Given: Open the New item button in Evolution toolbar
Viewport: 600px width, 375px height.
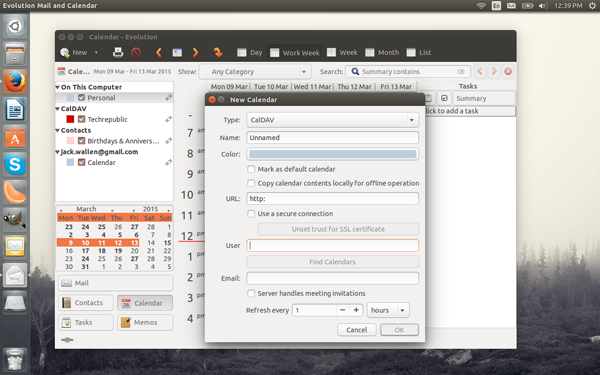Looking at the screenshot, I should 73,52.
